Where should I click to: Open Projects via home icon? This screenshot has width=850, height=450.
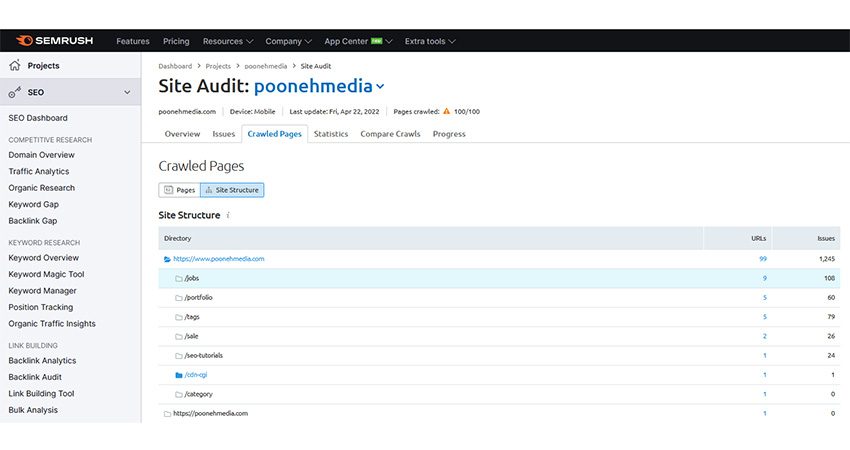[x=15, y=65]
